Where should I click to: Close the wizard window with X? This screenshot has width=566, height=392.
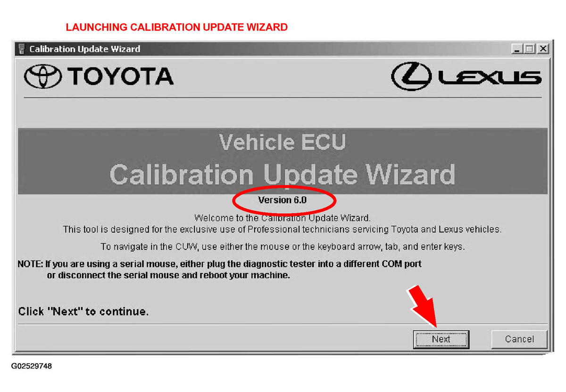coord(543,49)
